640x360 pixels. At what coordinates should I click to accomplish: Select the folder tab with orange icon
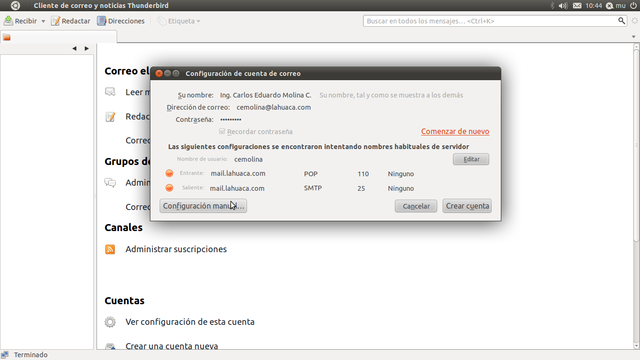[58, 37]
